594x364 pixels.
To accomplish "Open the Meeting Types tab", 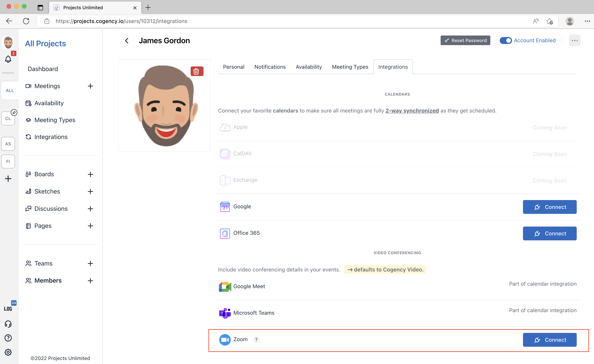I will (350, 67).
